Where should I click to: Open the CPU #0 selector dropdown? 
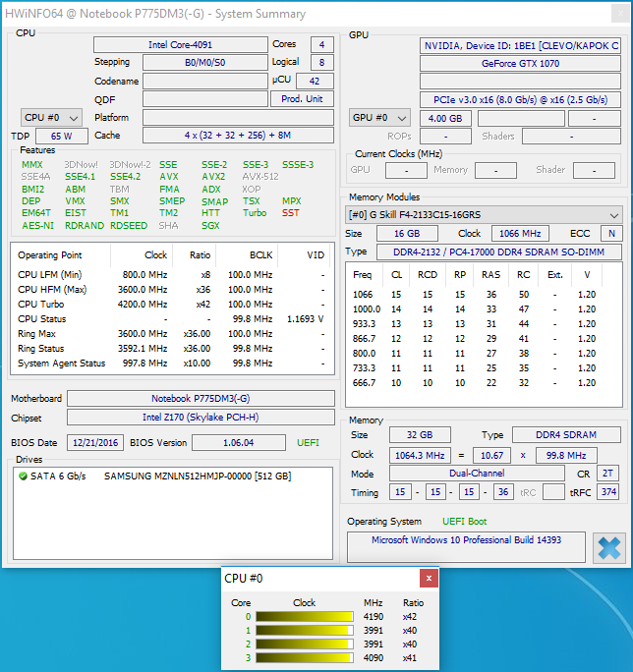click(x=51, y=118)
